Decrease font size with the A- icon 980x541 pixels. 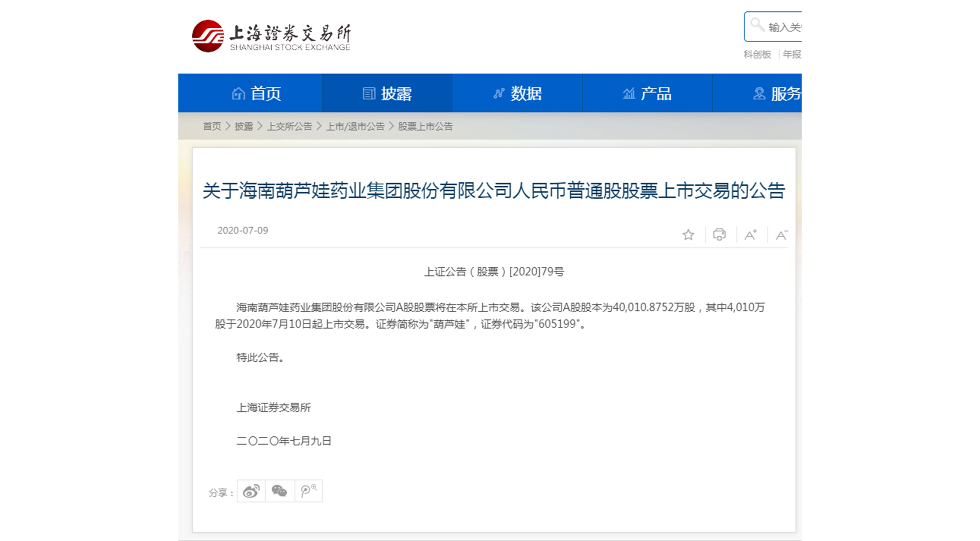(782, 235)
